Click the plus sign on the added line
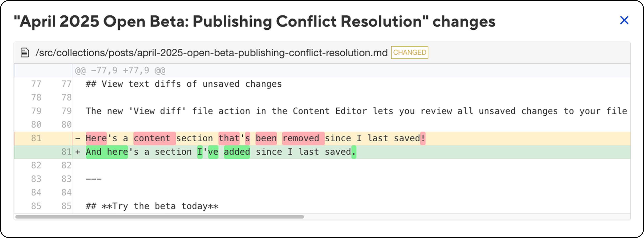 tap(78, 152)
